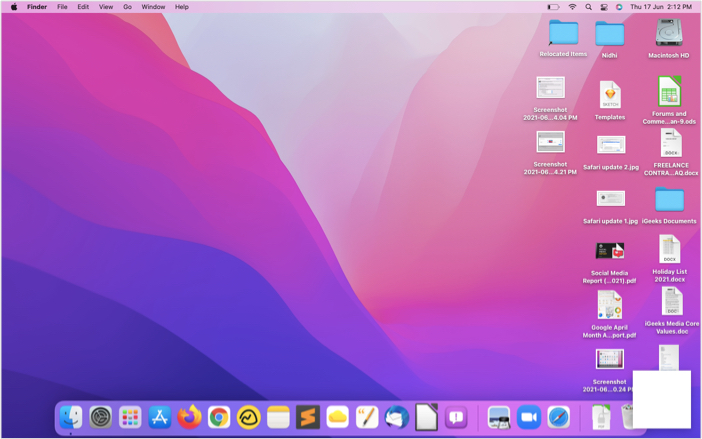Viewport: 702px width, 439px height.
Task: Open the File menu
Action: point(62,7)
